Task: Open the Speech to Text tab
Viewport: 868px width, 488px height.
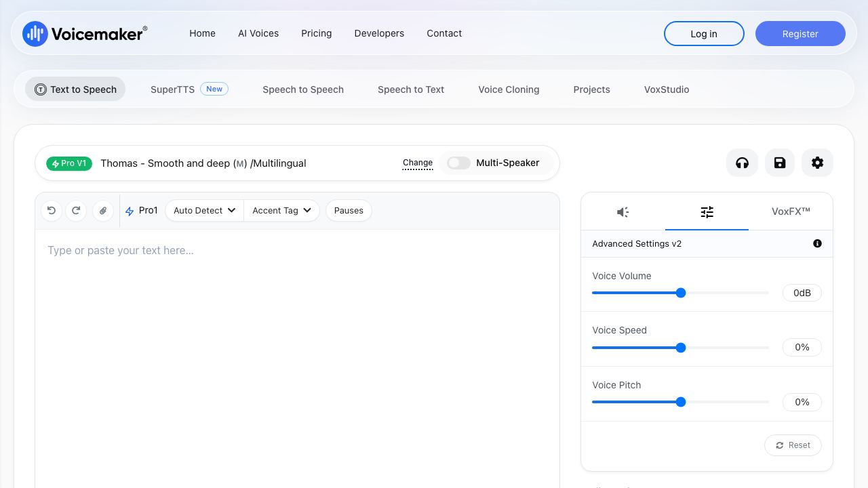Action: pyautogui.click(x=411, y=89)
